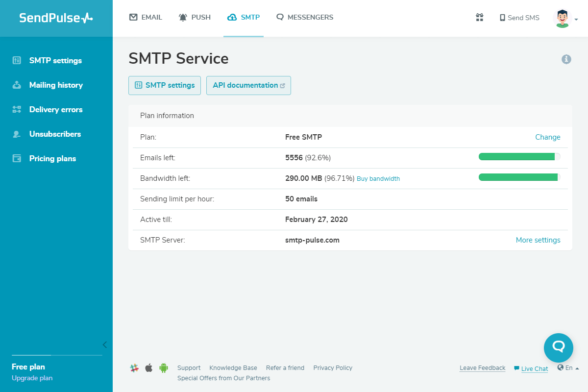This screenshot has width=588, height=392.
Task: Expand the user avatar account menu
Action: (565, 19)
